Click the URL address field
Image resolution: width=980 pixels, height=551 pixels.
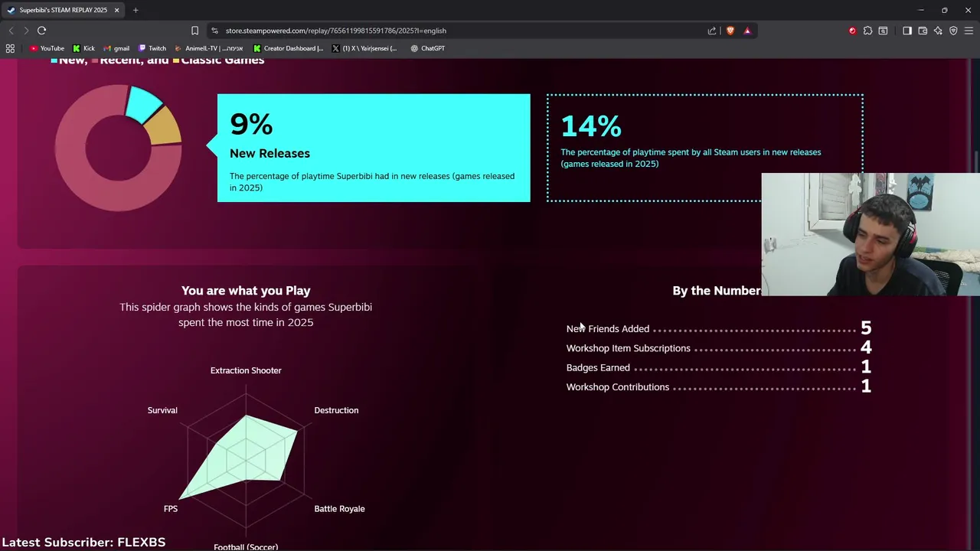[x=459, y=31]
